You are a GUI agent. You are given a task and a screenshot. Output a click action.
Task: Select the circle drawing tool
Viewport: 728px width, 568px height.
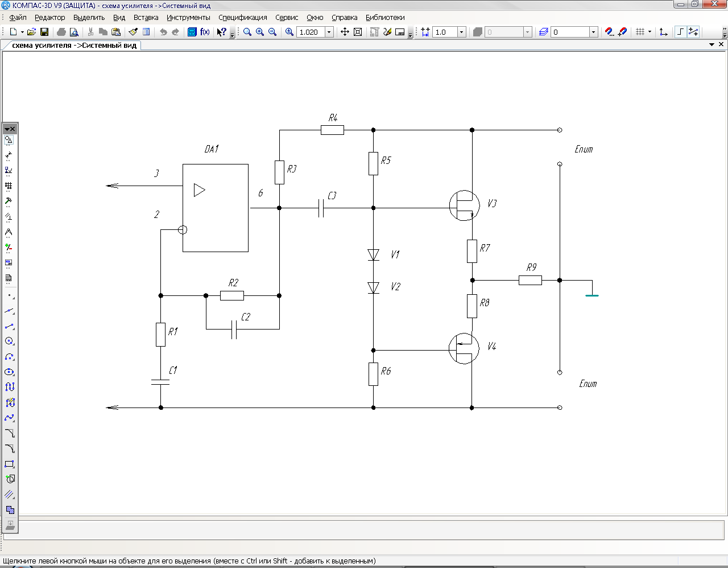coord(9,341)
